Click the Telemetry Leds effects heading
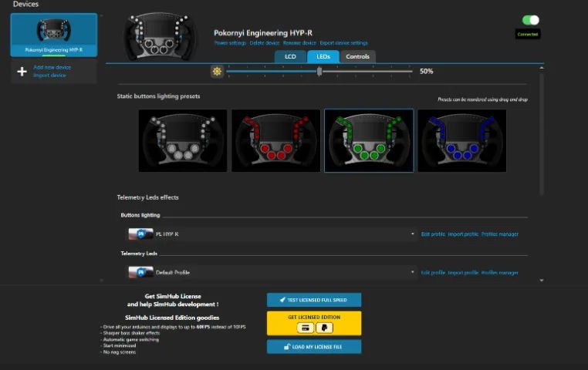 click(147, 197)
